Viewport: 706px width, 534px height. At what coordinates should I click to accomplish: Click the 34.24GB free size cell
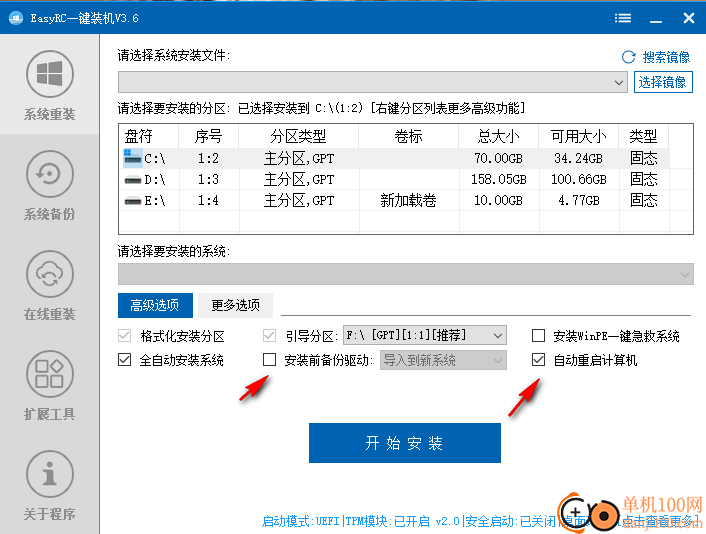click(x=579, y=158)
